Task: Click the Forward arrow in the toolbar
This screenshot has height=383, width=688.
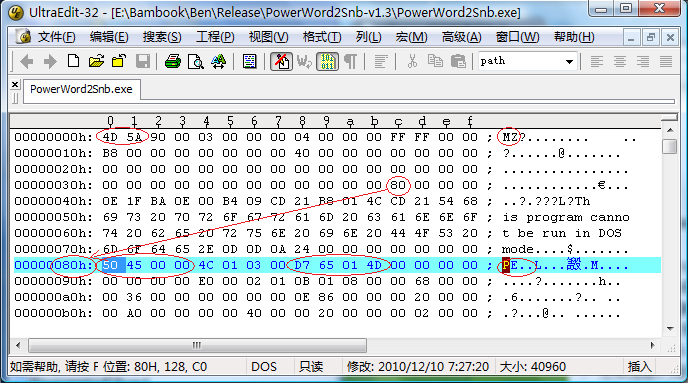Action: point(50,61)
